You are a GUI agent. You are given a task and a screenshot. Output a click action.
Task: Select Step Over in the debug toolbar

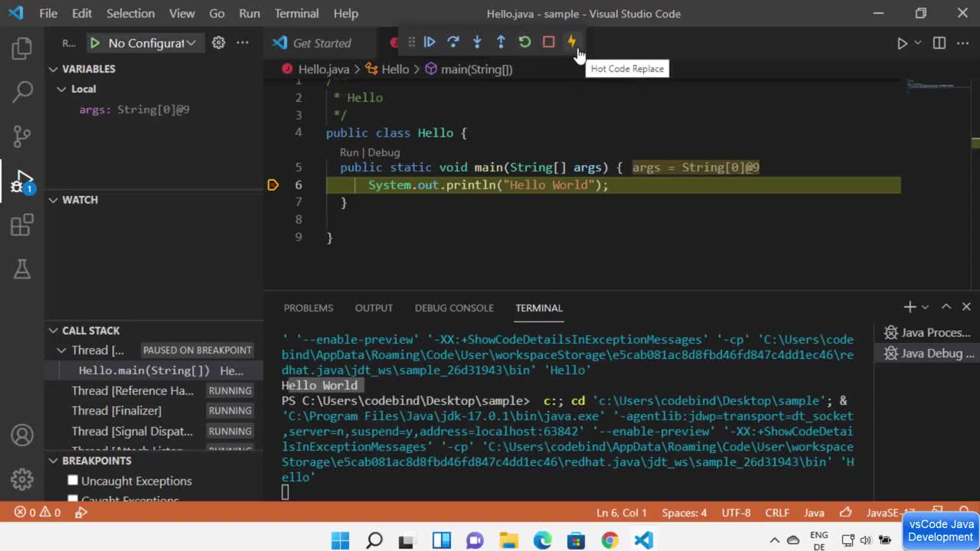[452, 42]
